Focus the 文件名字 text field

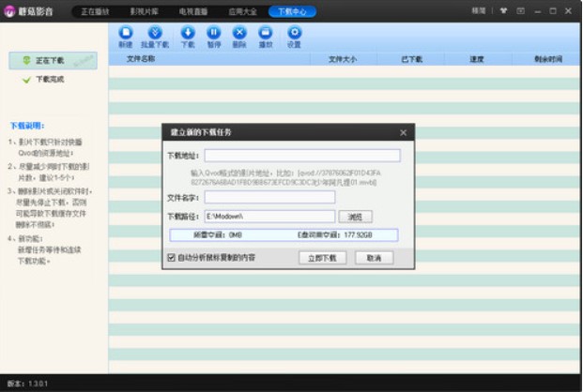[x=269, y=197]
